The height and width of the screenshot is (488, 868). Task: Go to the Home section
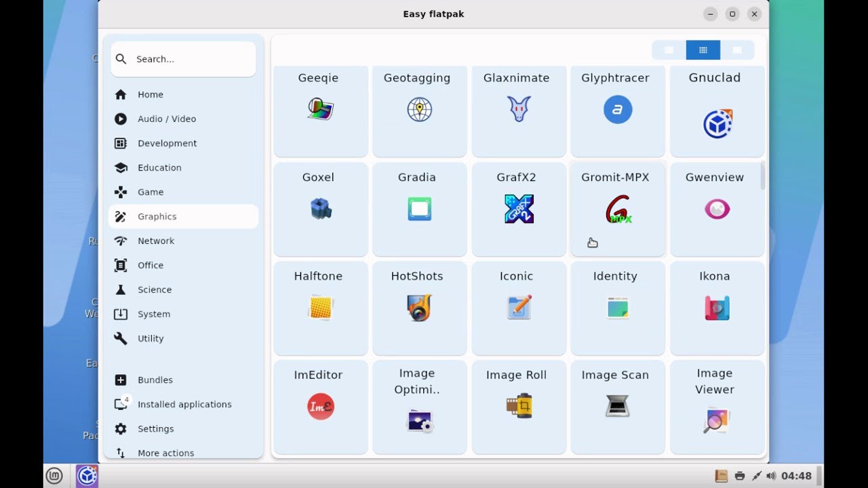click(x=183, y=94)
